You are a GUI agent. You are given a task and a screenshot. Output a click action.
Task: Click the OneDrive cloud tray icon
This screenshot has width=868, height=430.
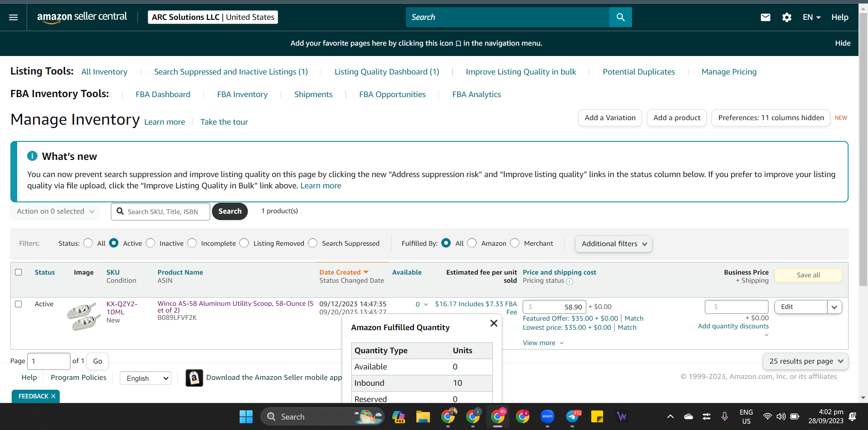[689, 416]
